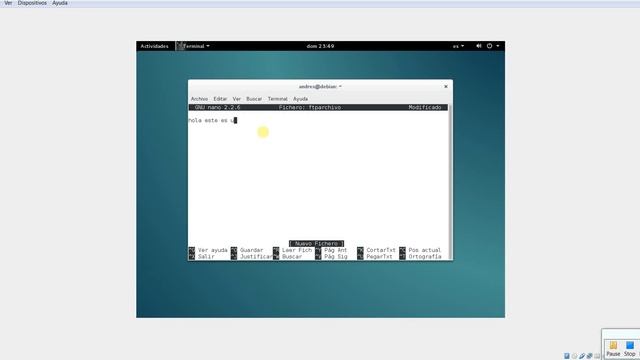Open the Editar menu in terminal

click(x=220, y=99)
